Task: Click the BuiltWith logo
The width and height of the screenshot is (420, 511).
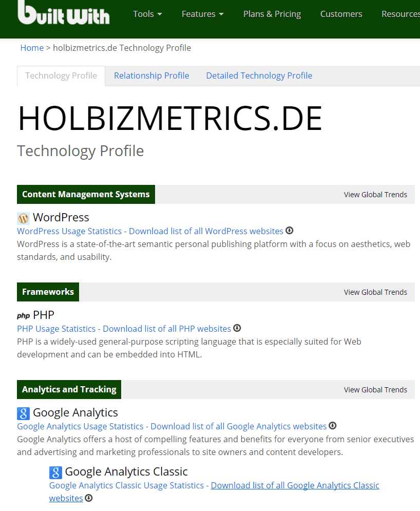Action: point(64,12)
